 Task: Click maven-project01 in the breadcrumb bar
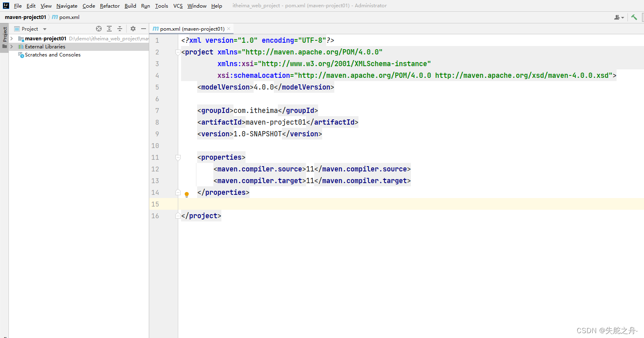(25, 17)
